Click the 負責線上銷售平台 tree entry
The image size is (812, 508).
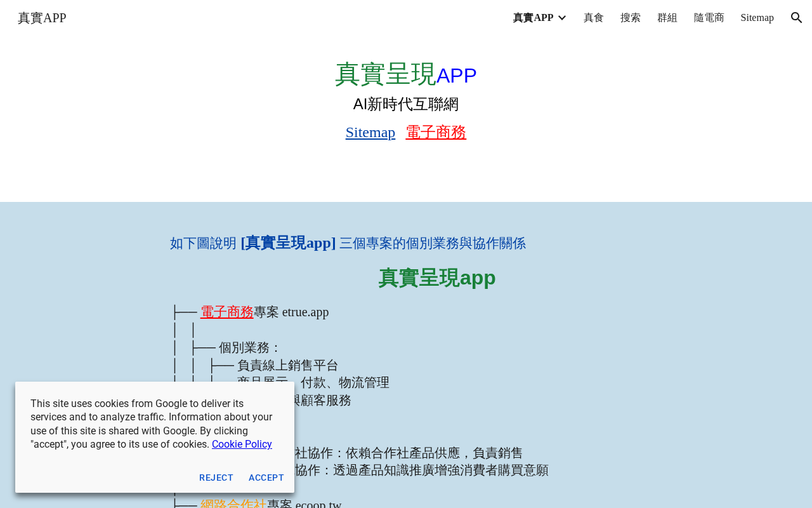pos(288,365)
